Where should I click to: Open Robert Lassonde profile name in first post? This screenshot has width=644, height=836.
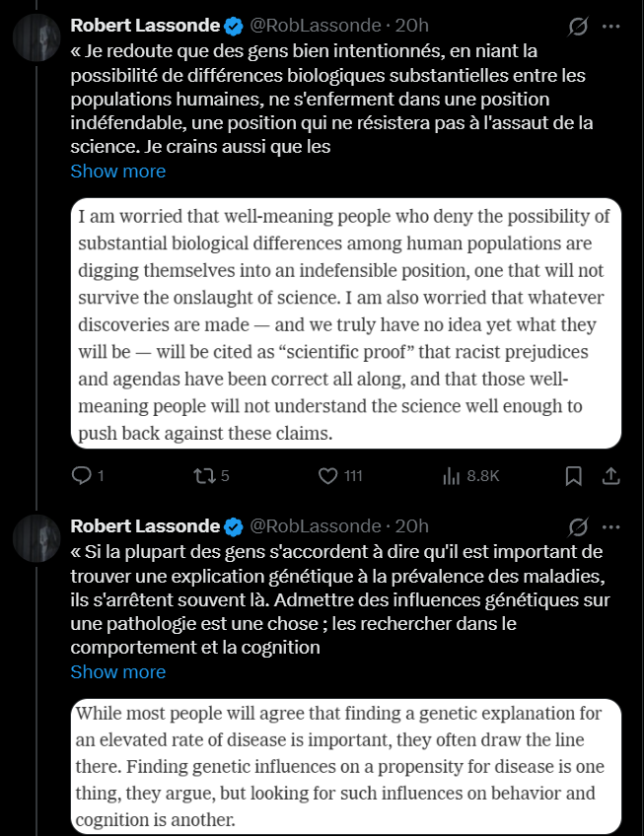click(x=145, y=26)
